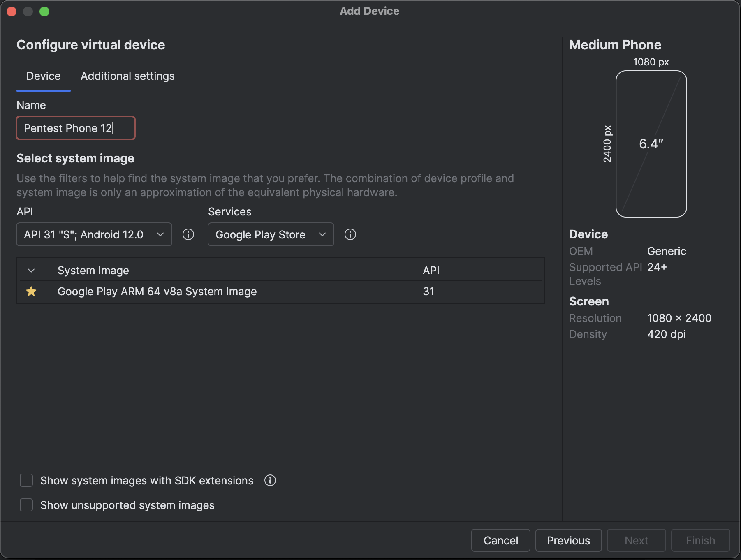The image size is (741, 560).
Task: Select Google Play ARM 64 v8a System Image row
Action: tap(157, 292)
